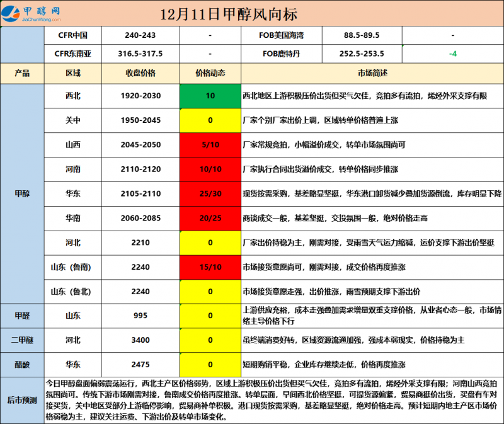Image resolution: width=504 pixels, height=424 pixels.
Task: Click the yellow 关中 price change cell
Action: click(x=210, y=120)
